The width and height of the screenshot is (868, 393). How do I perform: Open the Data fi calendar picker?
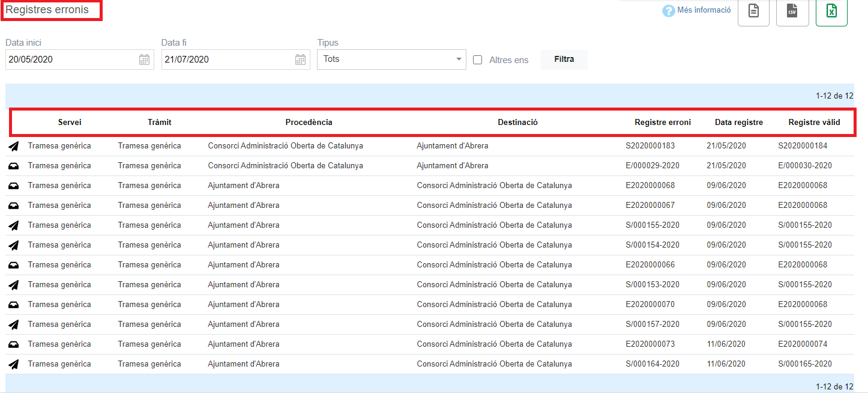tap(300, 59)
